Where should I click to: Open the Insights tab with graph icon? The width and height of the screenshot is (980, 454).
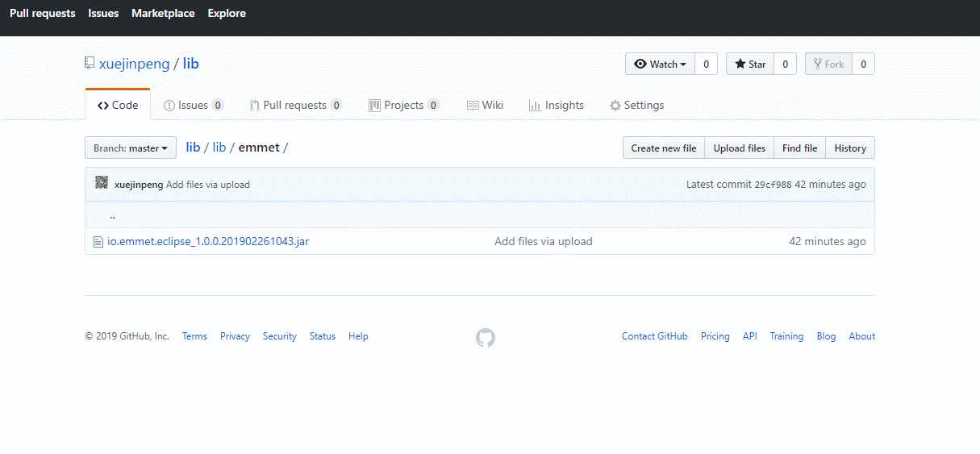[556, 105]
